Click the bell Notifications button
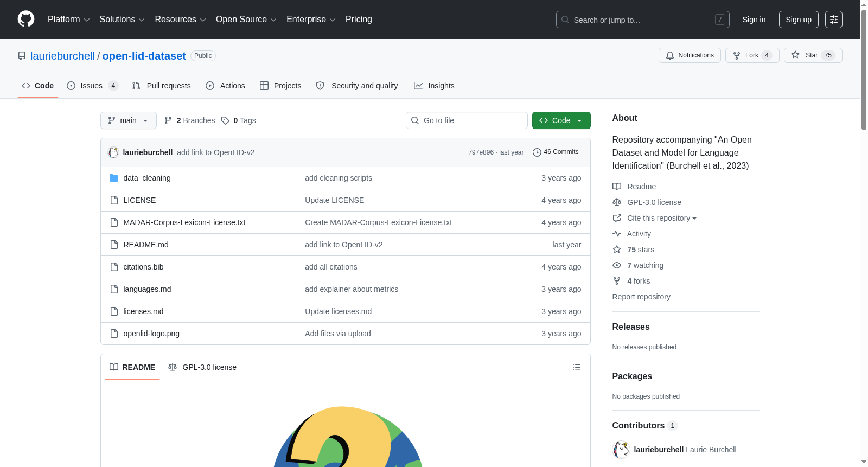Viewport: 868px width, 467px height. pos(690,55)
